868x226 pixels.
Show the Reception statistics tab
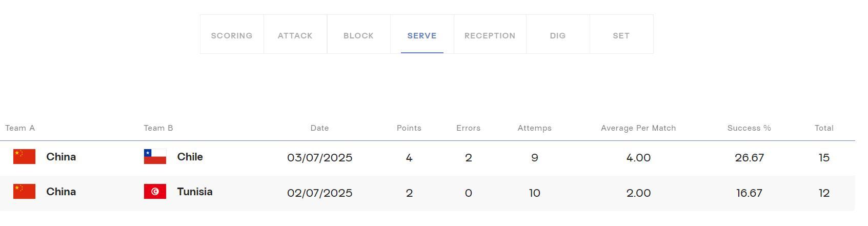(490, 35)
